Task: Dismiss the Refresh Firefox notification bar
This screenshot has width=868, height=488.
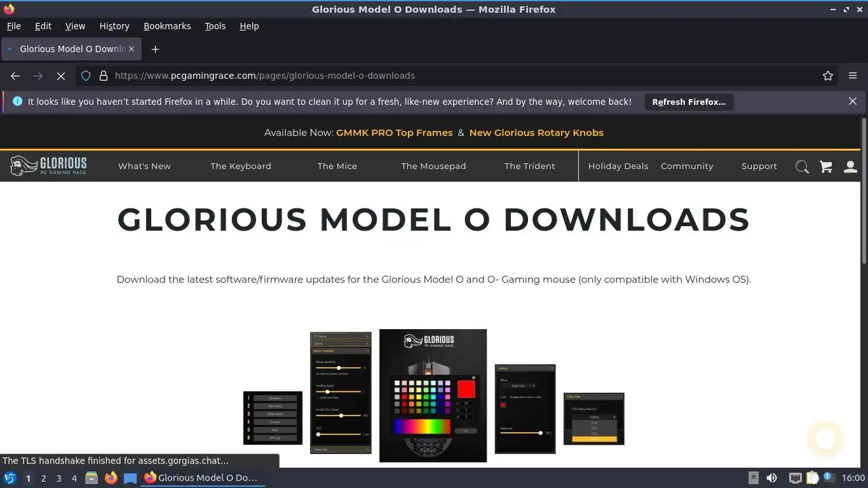Action: 853,101
